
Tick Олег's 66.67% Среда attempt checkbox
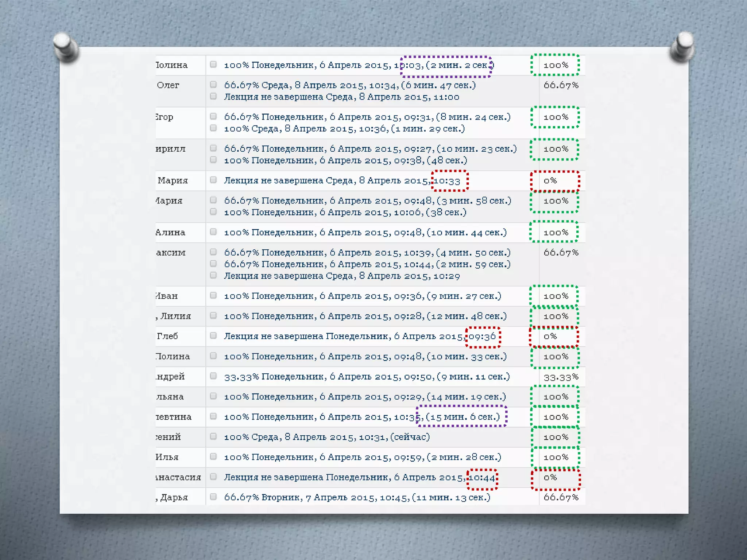(213, 85)
